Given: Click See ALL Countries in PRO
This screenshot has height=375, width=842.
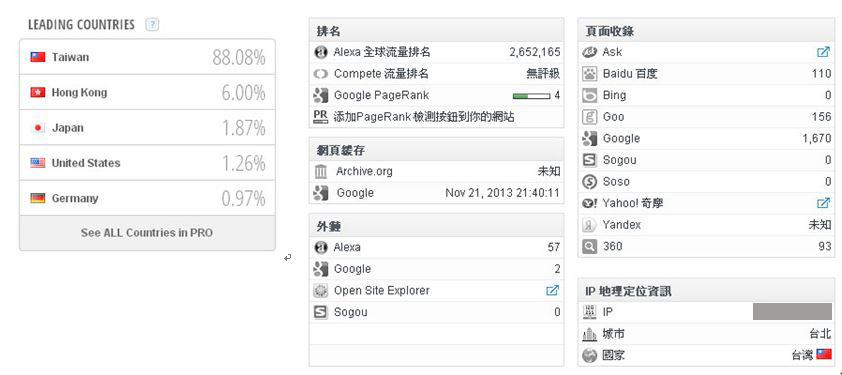Looking at the screenshot, I should click(147, 233).
